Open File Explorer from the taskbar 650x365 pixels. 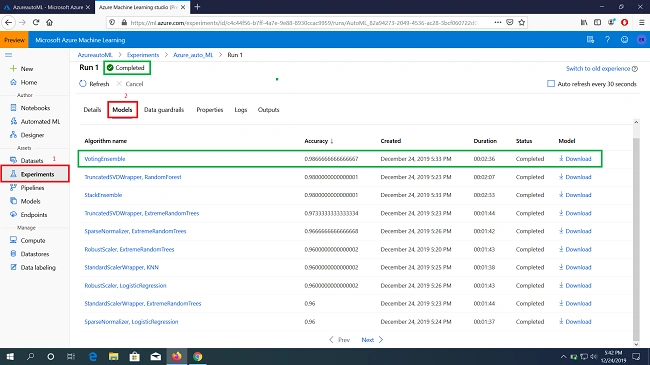tap(114, 357)
